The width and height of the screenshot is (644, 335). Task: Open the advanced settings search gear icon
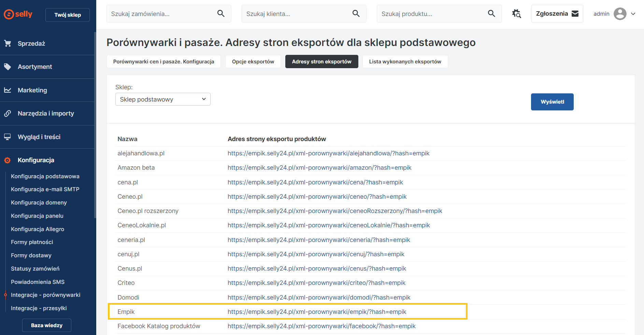click(x=516, y=14)
